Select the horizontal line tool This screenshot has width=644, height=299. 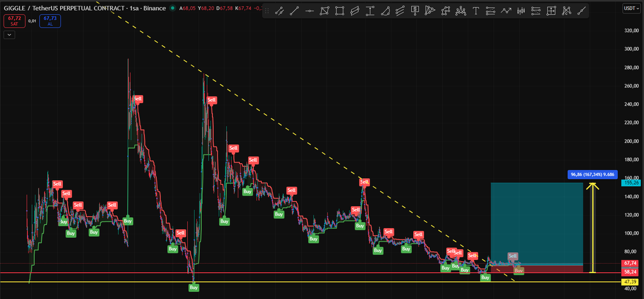pos(309,11)
